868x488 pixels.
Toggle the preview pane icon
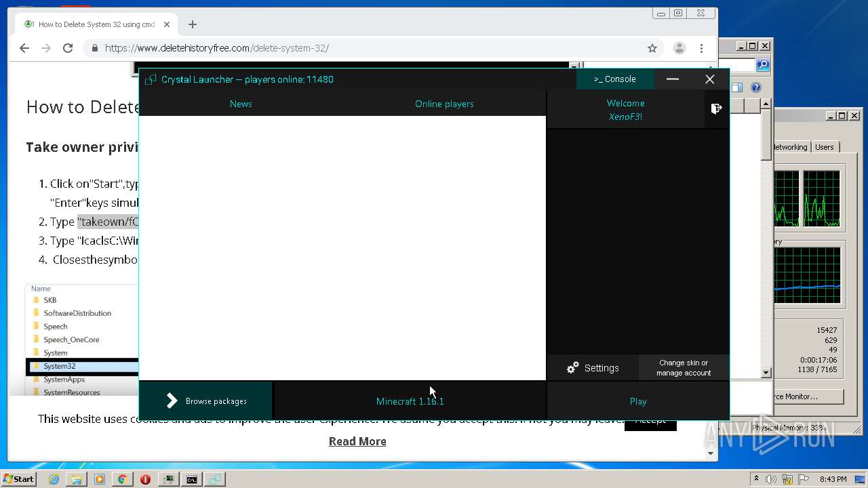(x=737, y=87)
